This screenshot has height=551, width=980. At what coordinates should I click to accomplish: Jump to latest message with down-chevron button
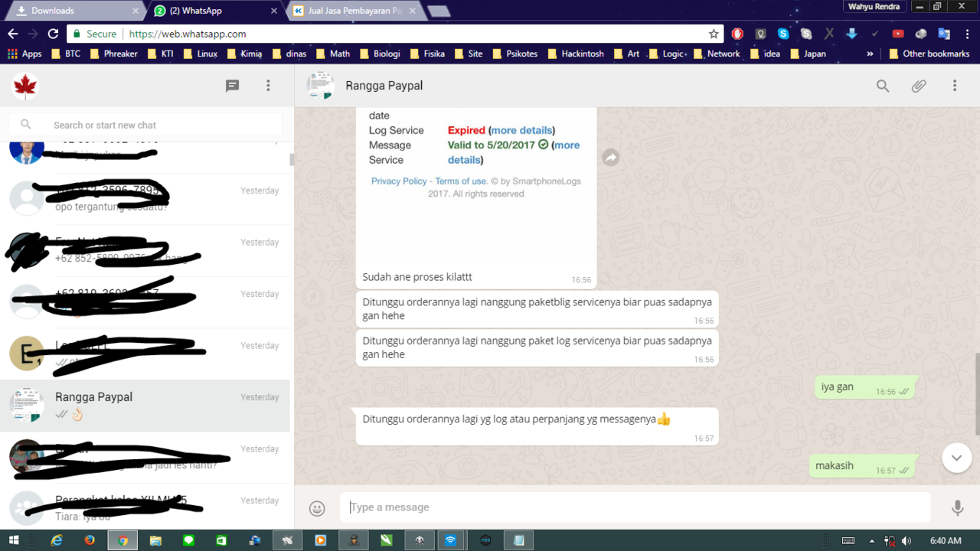pyautogui.click(x=956, y=458)
